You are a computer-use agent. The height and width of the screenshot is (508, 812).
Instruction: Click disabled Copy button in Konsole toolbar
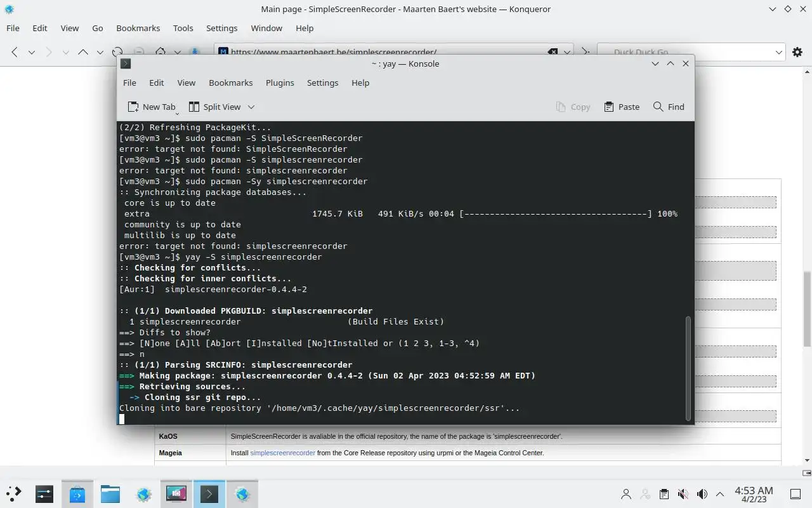pyautogui.click(x=573, y=107)
